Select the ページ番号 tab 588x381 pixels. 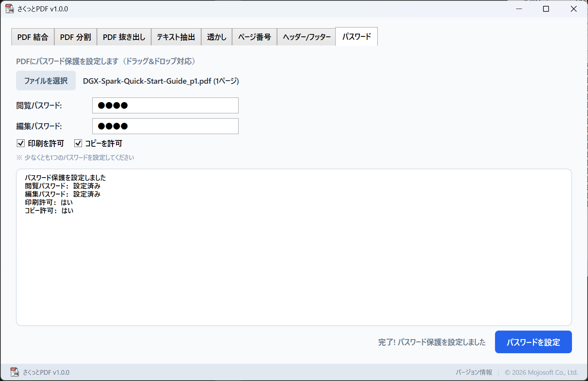[254, 36]
